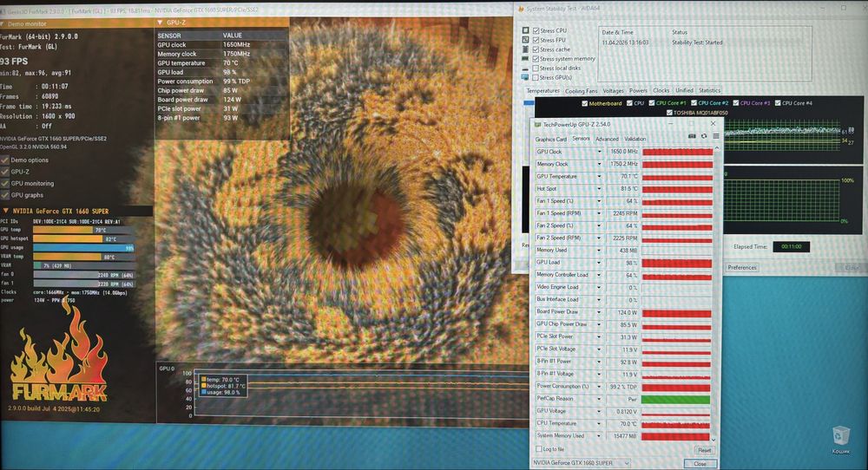The width and height of the screenshot is (868, 470).
Task: Toggle Stress CPU checkbox in AIDA64
Action: point(536,30)
